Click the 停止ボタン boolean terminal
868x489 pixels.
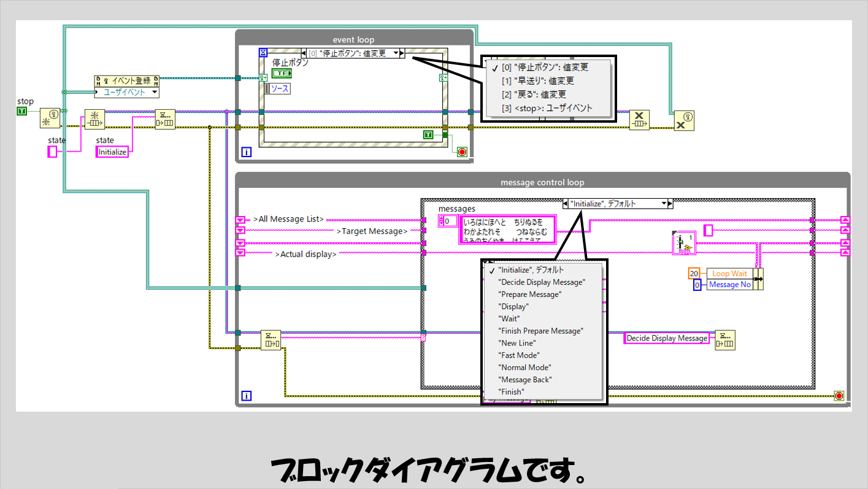pos(282,74)
